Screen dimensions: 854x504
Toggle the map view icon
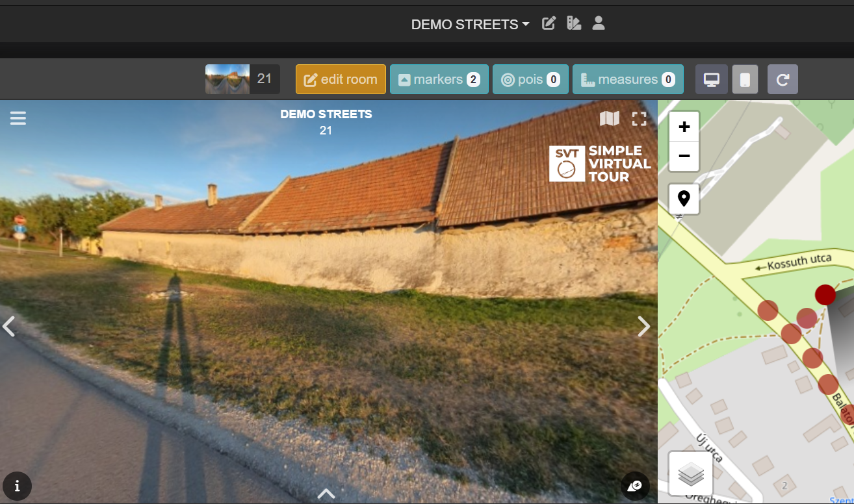[x=609, y=118]
